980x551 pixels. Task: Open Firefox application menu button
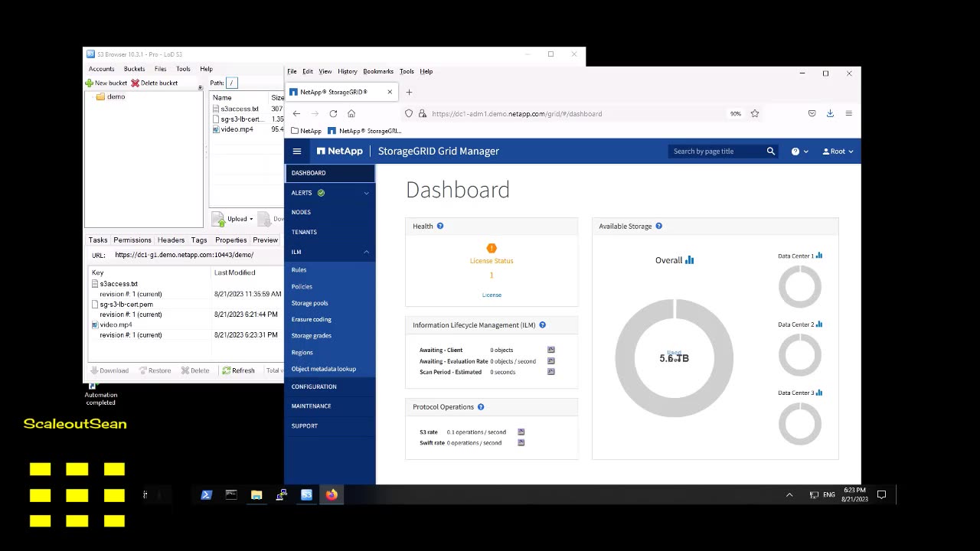click(x=848, y=114)
